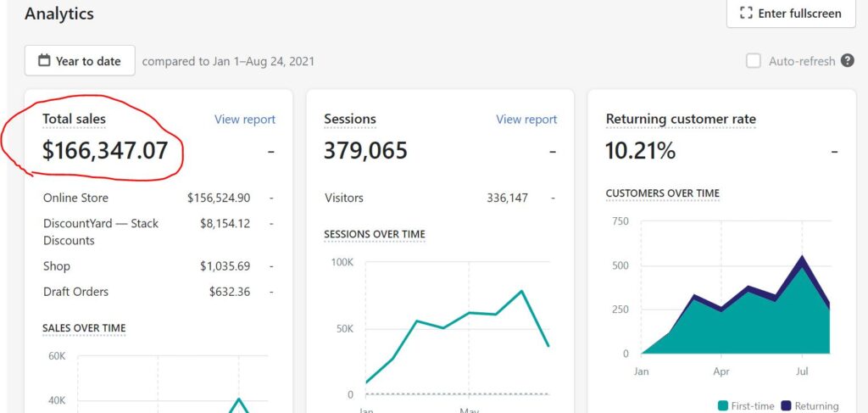The image size is (868, 413).
Task: Click the Shop sales channel label
Action: 57,266
